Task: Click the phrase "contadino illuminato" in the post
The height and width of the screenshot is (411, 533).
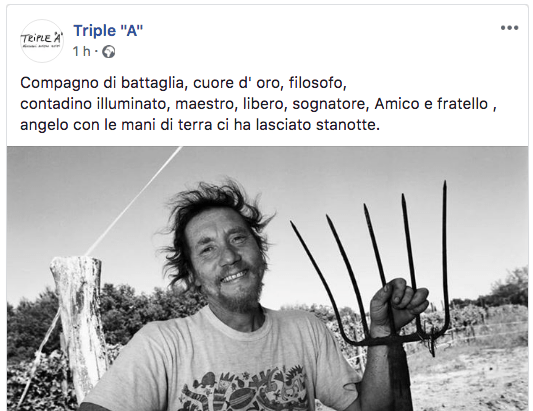Action: [95, 104]
